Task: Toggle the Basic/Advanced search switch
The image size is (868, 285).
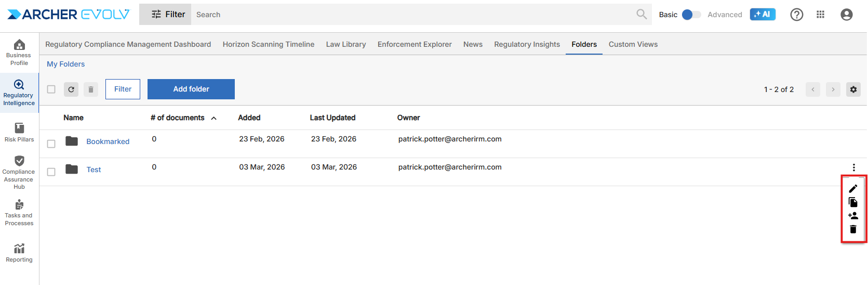Action: [691, 15]
